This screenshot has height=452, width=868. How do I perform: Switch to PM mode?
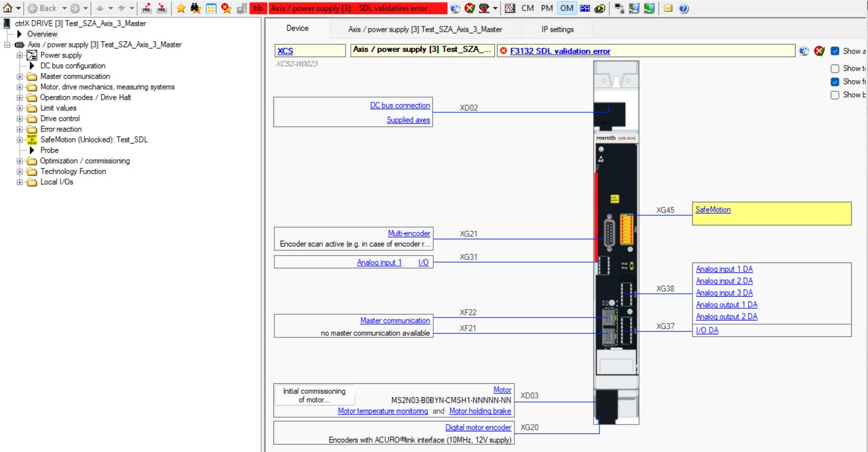coord(547,8)
